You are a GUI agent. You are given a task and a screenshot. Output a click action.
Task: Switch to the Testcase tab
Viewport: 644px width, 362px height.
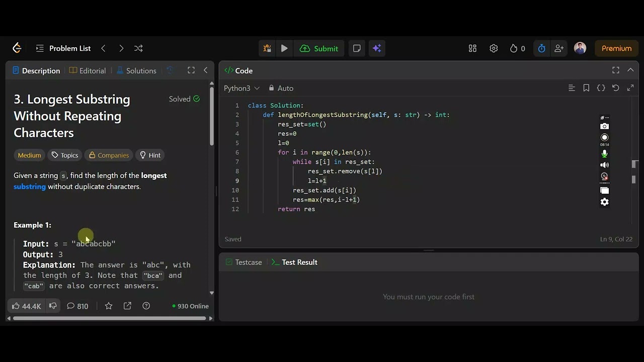pos(244,262)
